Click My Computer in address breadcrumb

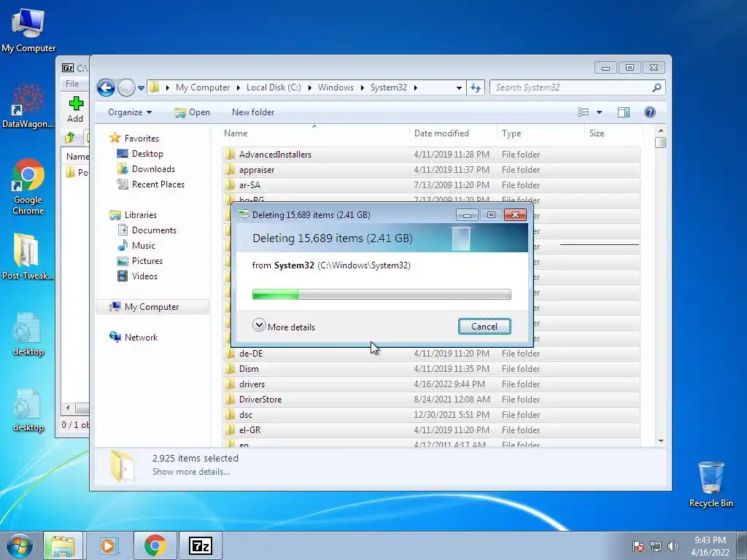pos(203,87)
